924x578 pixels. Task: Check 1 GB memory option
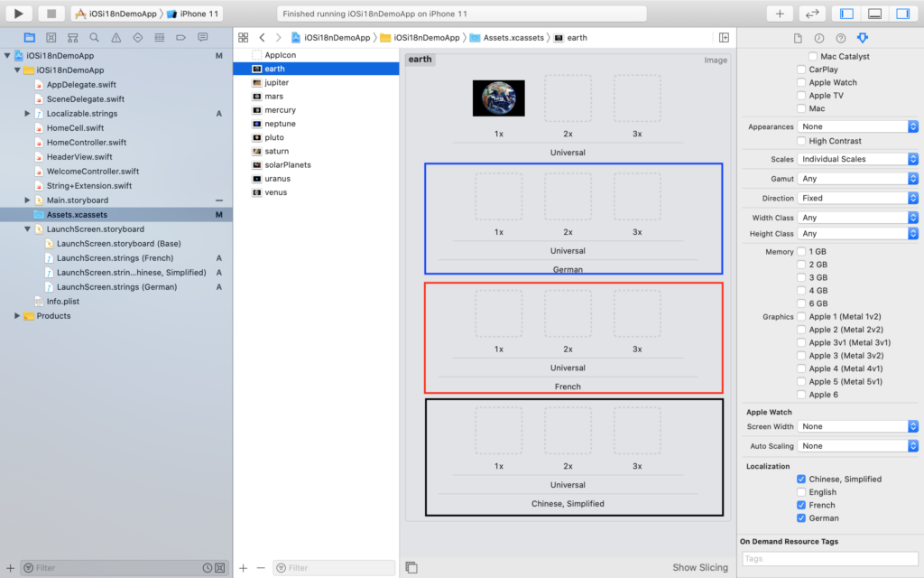(x=801, y=251)
